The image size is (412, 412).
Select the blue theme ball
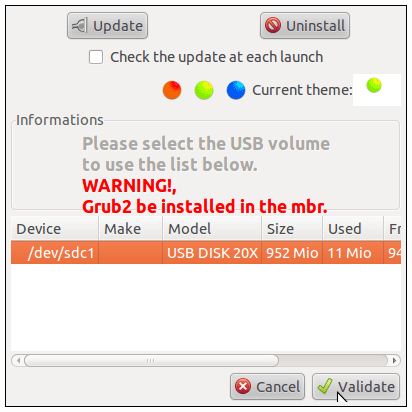236,90
